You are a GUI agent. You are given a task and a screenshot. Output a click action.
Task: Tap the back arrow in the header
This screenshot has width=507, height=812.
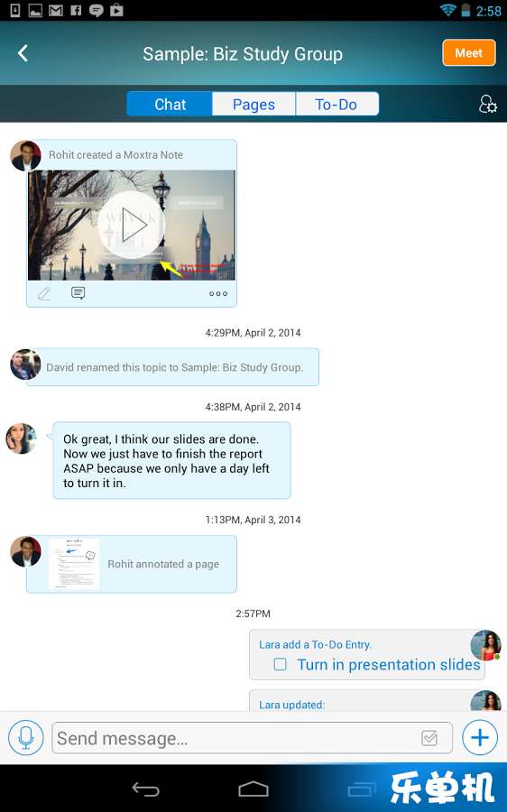[23, 53]
